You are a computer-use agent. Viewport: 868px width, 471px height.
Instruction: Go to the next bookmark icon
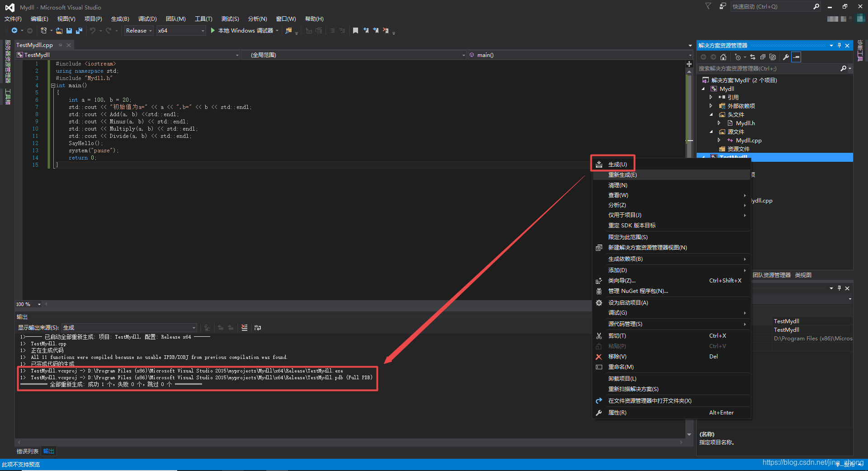(376, 30)
